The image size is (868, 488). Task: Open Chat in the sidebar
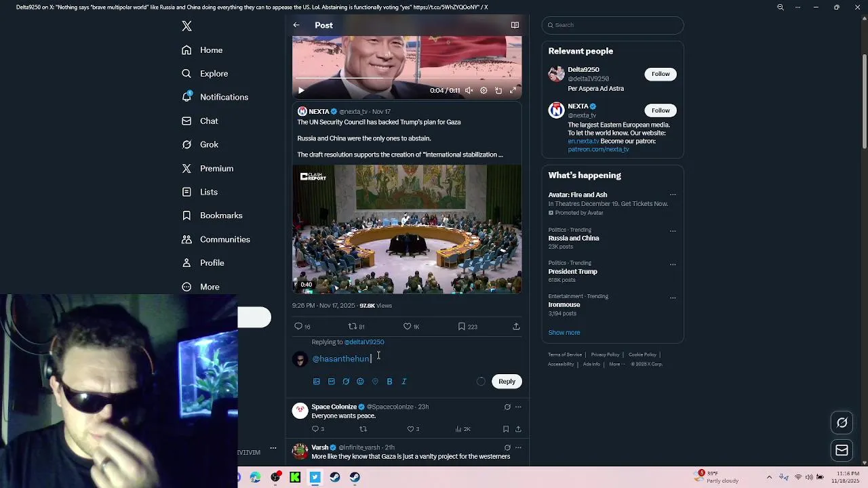point(199,121)
